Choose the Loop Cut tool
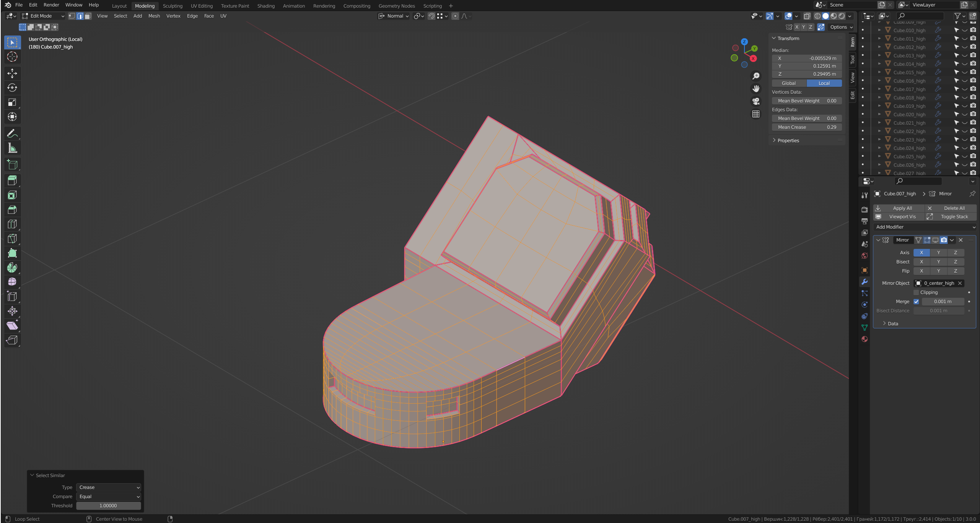The width and height of the screenshot is (980, 523). coord(12,224)
